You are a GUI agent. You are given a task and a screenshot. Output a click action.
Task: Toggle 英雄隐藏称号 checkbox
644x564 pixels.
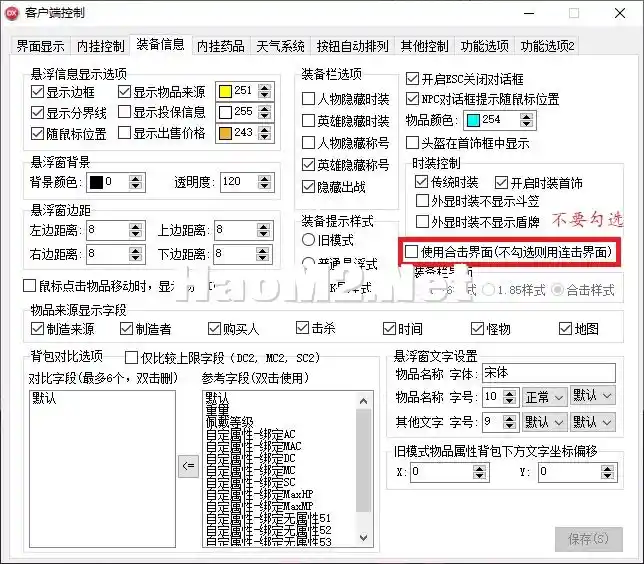point(346,165)
